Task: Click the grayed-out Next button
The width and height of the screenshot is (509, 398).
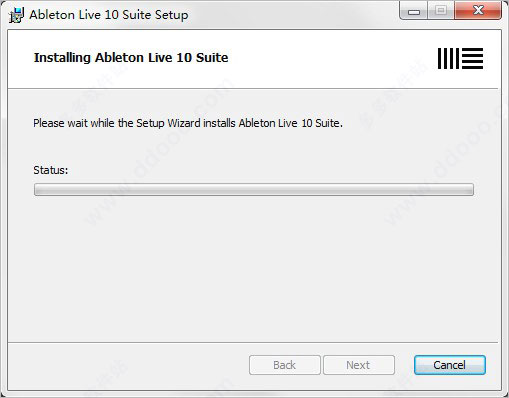Action: pos(359,365)
